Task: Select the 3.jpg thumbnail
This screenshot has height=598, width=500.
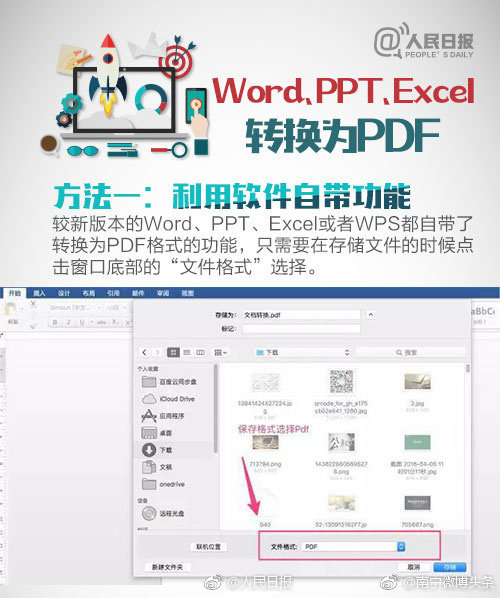Action: point(418,381)
